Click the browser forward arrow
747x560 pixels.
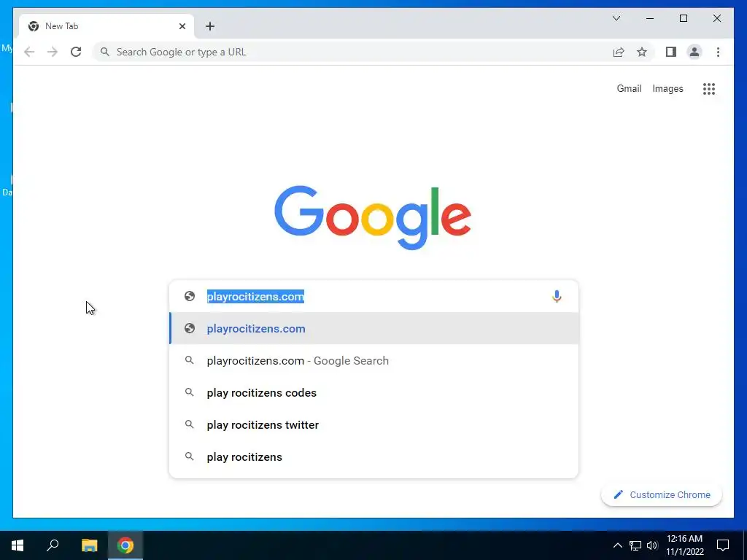point(53,52)
